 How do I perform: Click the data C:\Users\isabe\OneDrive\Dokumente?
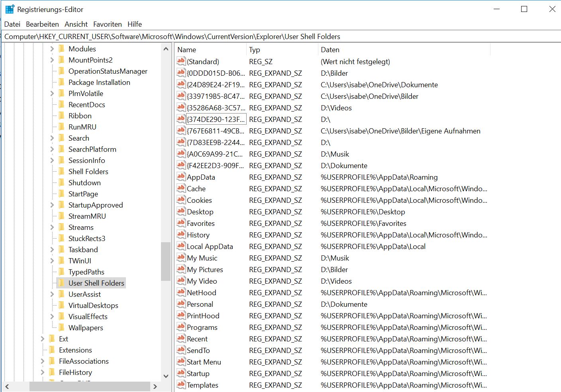click(x=379, y=84)
